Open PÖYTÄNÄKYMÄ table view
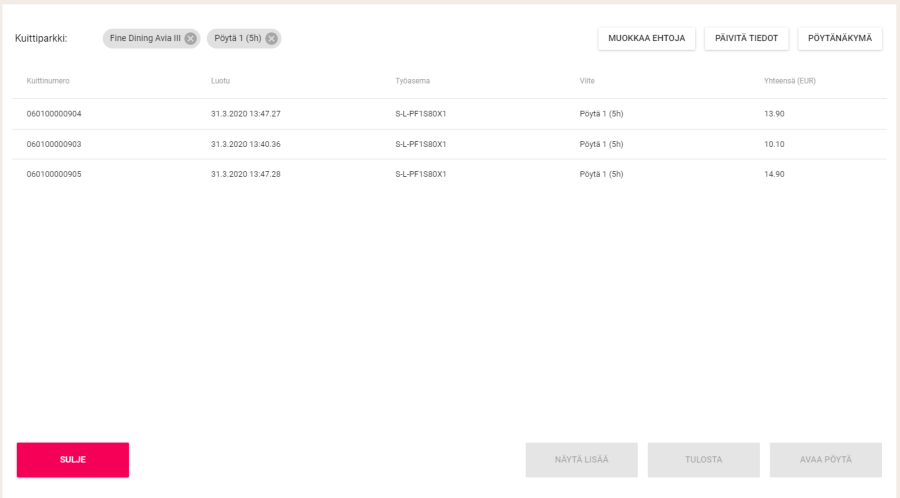This screenshot has height=498, width=900. point(839,38)
